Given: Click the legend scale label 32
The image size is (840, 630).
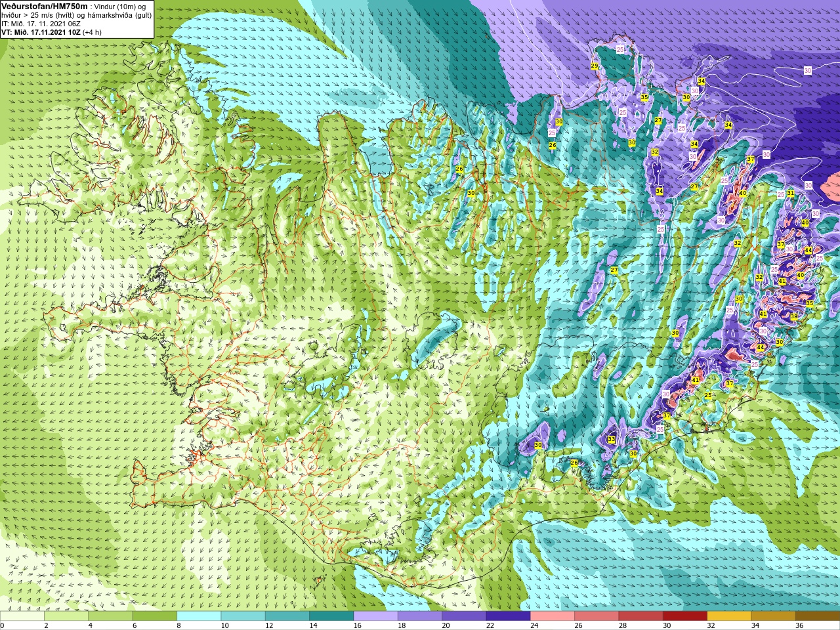Looking at the screenshot, I should (x=711, y=626).
